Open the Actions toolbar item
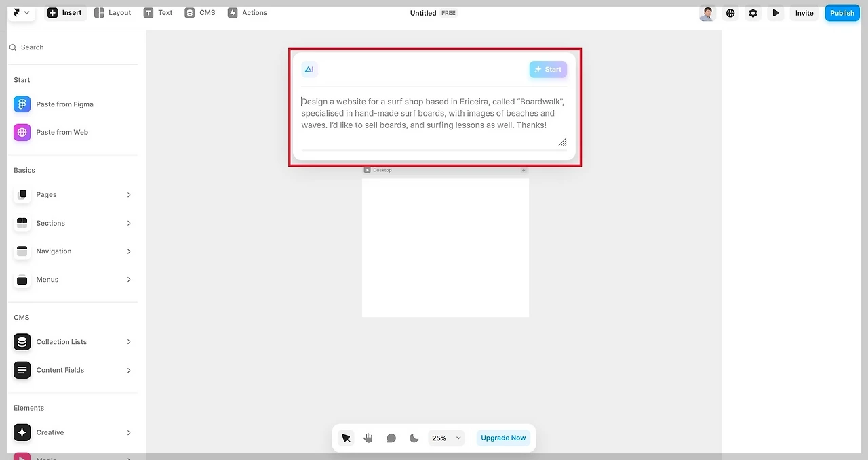Image resolution: width=868 pixels, height=460 pixels. pos(248,13)
